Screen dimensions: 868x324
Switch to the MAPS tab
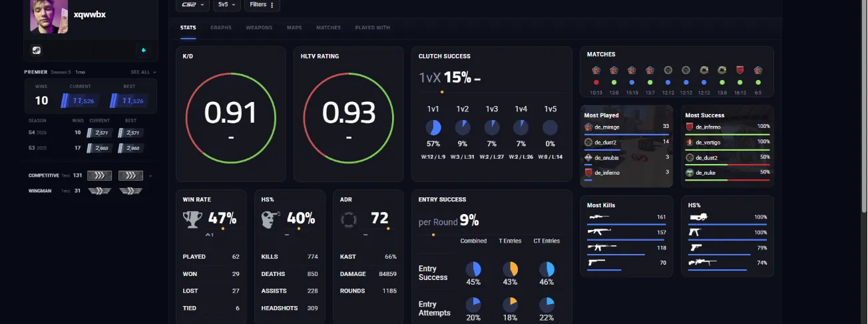(x=294, y=28)
